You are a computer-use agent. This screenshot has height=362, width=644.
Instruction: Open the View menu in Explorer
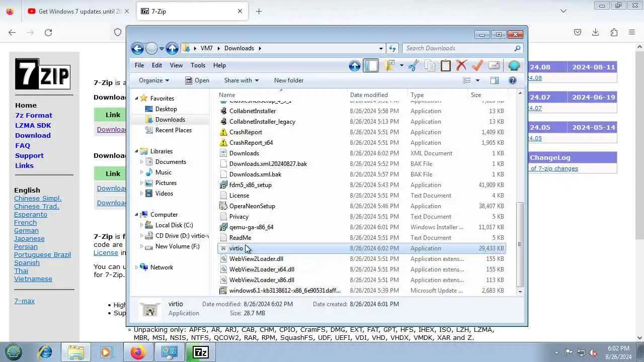click(176, 65)
